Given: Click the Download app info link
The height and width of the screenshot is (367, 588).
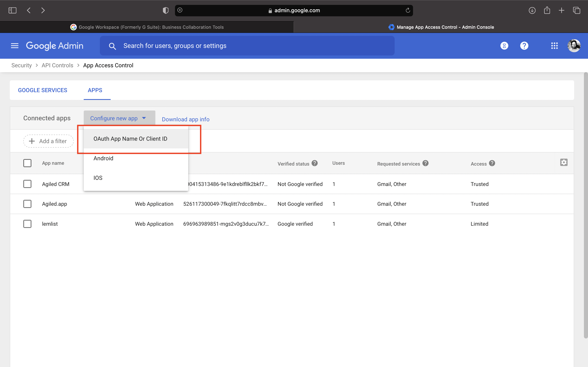Looking at the screenshot, I should tap(185, 119).
